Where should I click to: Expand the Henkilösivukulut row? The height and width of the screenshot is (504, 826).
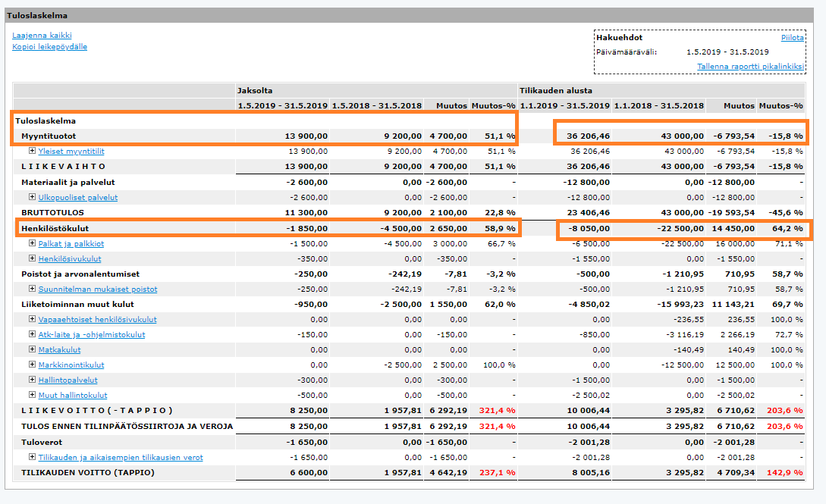(x=32, y=258)
